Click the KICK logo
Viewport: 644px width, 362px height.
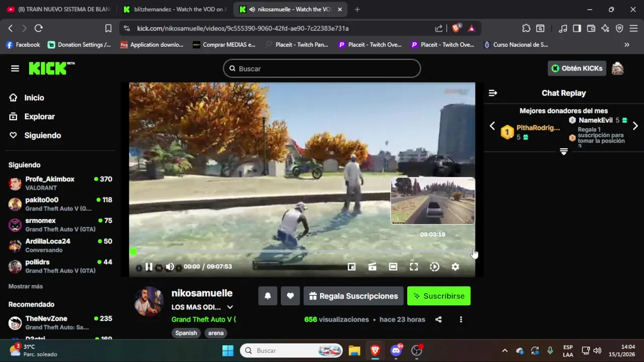pos(51,68)
